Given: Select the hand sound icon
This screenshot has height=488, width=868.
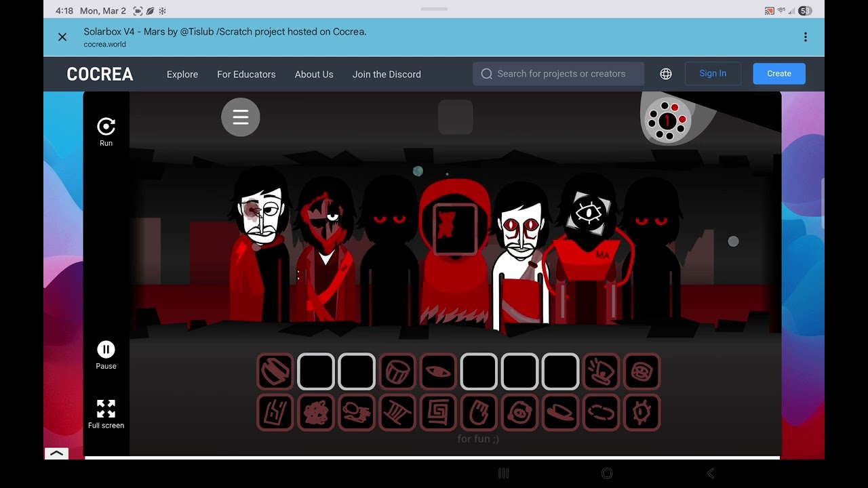Looking at the screenshot, I should tap(479, 412).
